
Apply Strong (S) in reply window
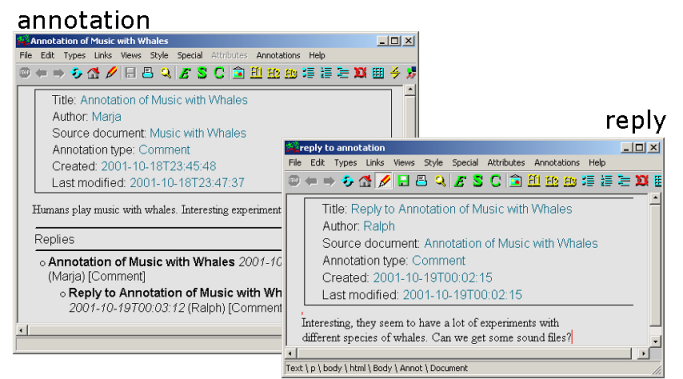coord(478,181)
